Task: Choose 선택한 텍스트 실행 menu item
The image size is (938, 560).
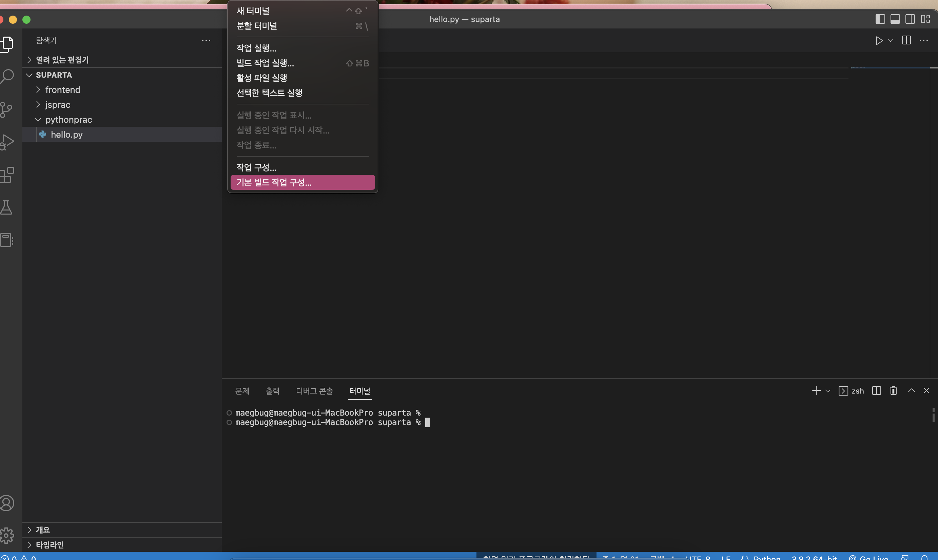Action: [302, 93]
